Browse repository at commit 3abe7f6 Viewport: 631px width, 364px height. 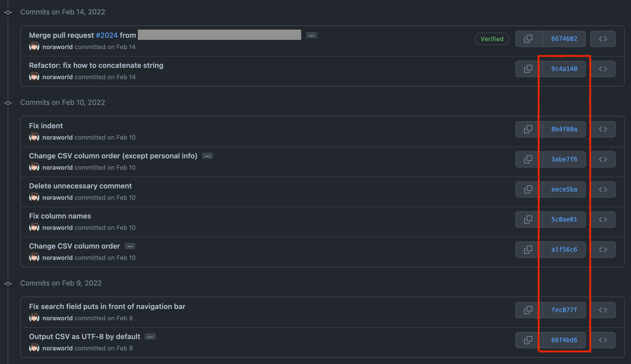tap(603, 159)
